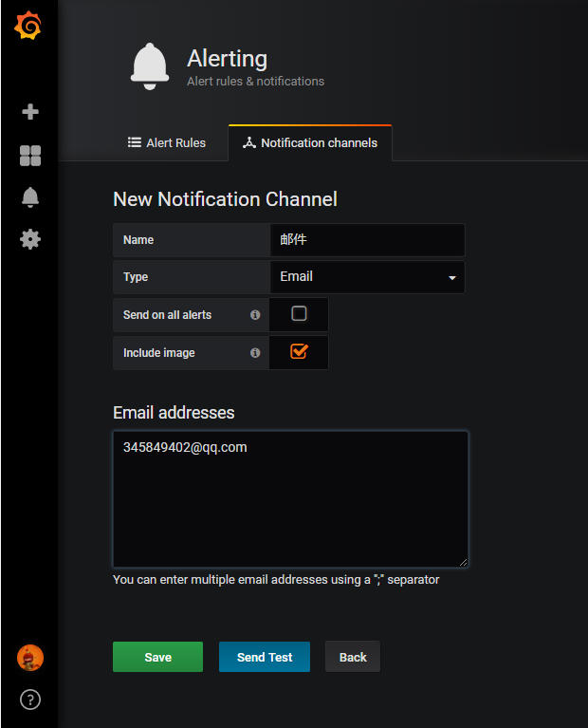
Task: Click the "Name" field label
Action: click(x=138, y=240)
